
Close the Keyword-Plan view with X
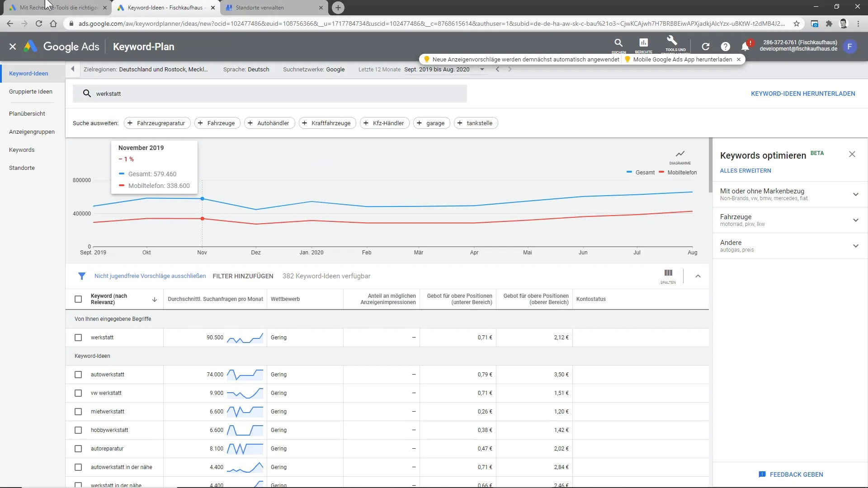(x=13, y=47)
